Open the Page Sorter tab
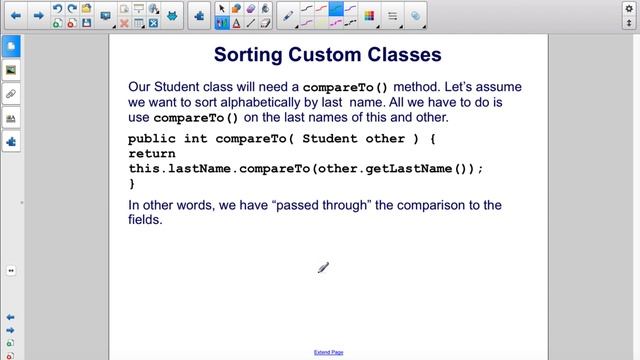This screenshot has width=640, height=360. tap(11, 46)
